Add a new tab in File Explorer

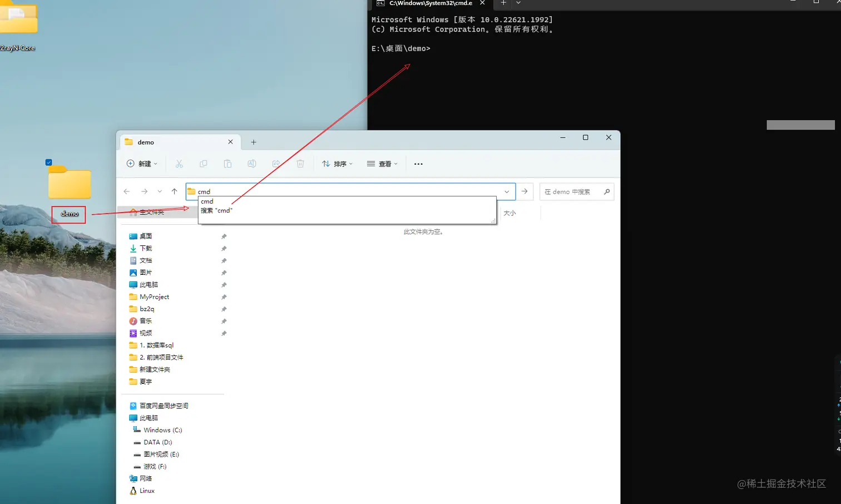click(x=254, y=142)
